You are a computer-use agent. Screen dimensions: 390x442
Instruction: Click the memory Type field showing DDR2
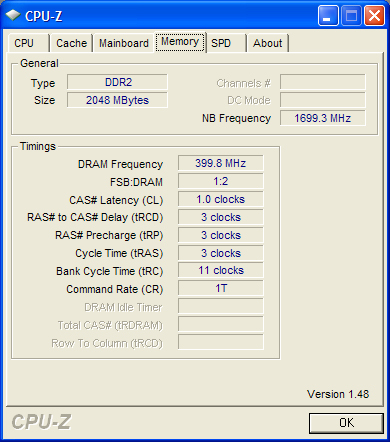117,82
